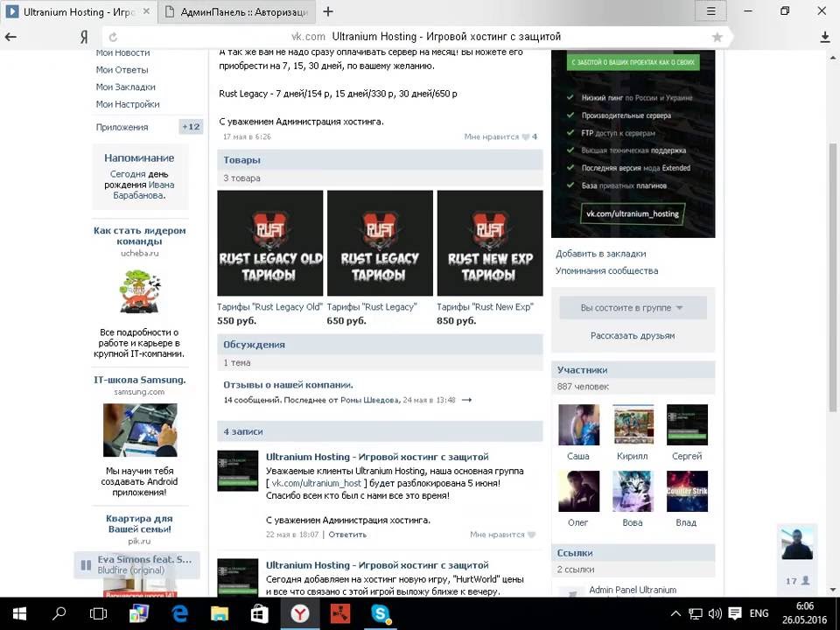Open Windows Start menu
The height and width of the screenshot is (630, 840).
(19, 613)
